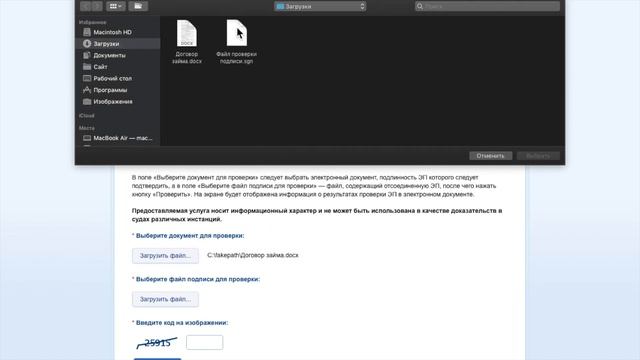This screenshot has height=360, width=640.
Task: Open Программы in the sidebar
Action: pyautogui.click(x=118, y=90)
